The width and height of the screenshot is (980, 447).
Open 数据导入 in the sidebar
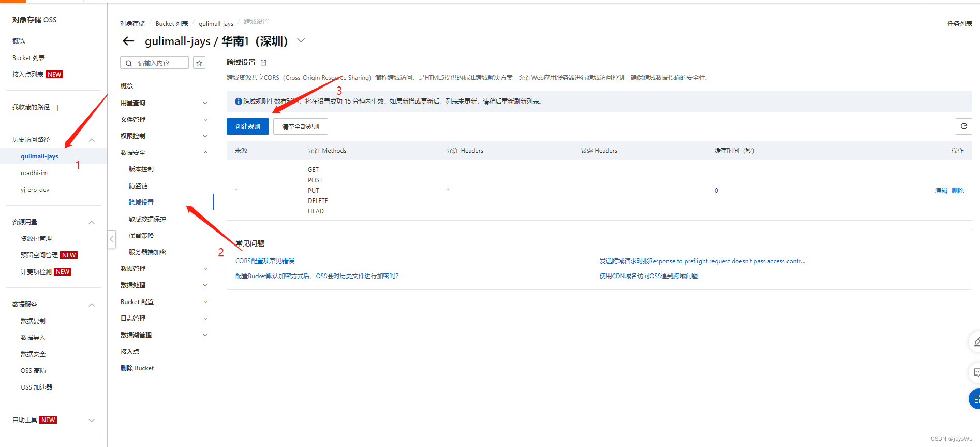(33, 338)
